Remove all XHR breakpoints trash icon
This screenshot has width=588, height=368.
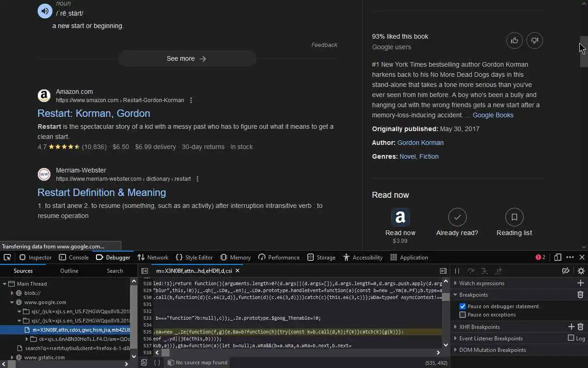(x=581, y=327)
